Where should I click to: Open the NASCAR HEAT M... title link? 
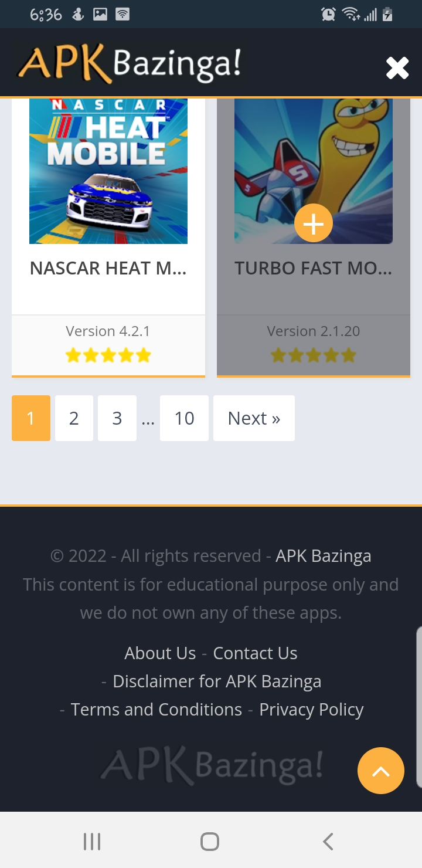tap(108, 269)
